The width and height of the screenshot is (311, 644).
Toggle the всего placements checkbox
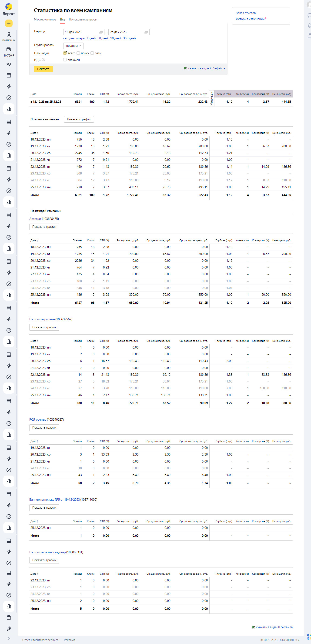pyautogui.click(x=65, y=53)
